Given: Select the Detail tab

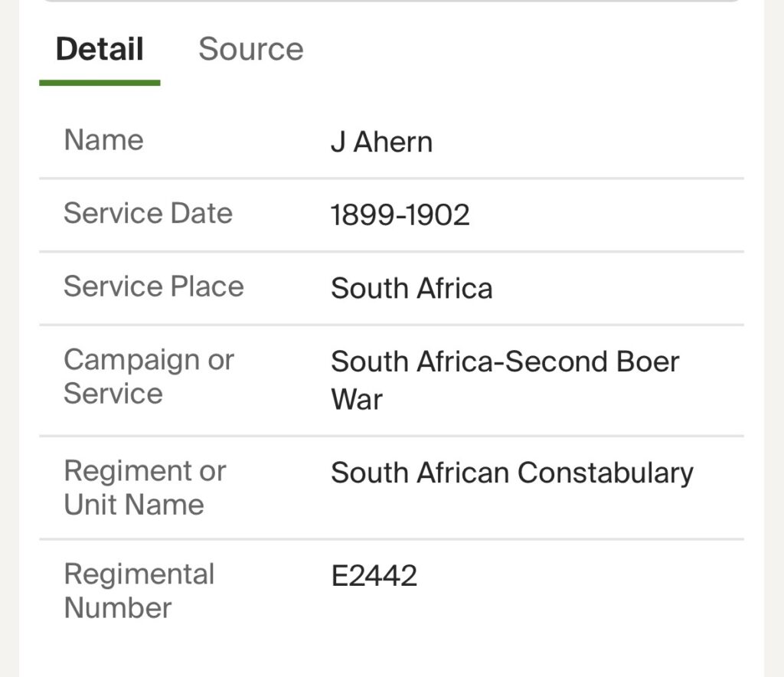Looking at the screenshot, I should (100, 49).
